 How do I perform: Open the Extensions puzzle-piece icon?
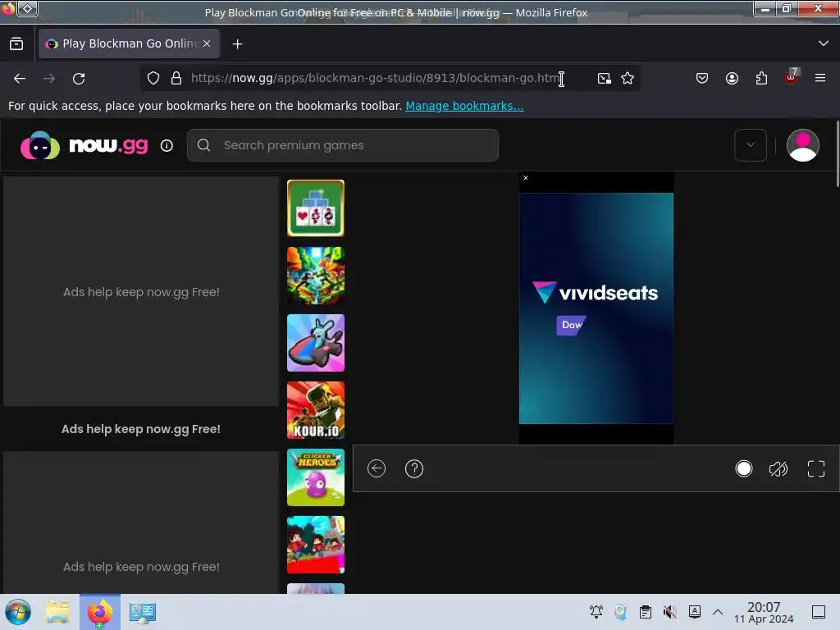pyautogui.click(x=761, y=78)
